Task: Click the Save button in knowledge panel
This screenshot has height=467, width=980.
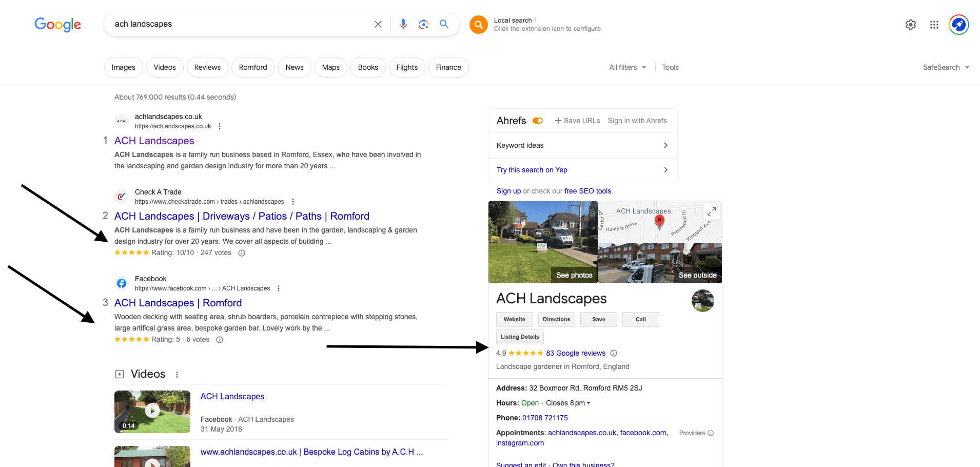Action: coord(599,319)
